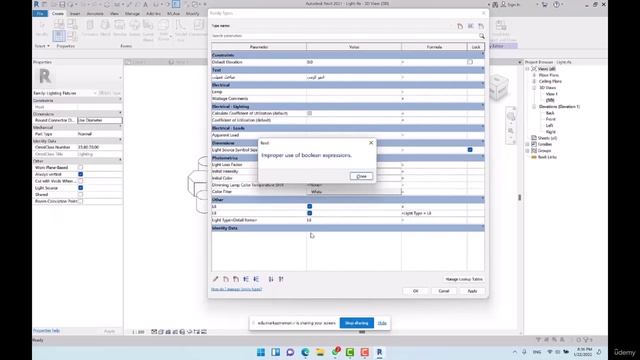
Task: Switch to the Insert ribbon tab
Action: coord(75,13)
